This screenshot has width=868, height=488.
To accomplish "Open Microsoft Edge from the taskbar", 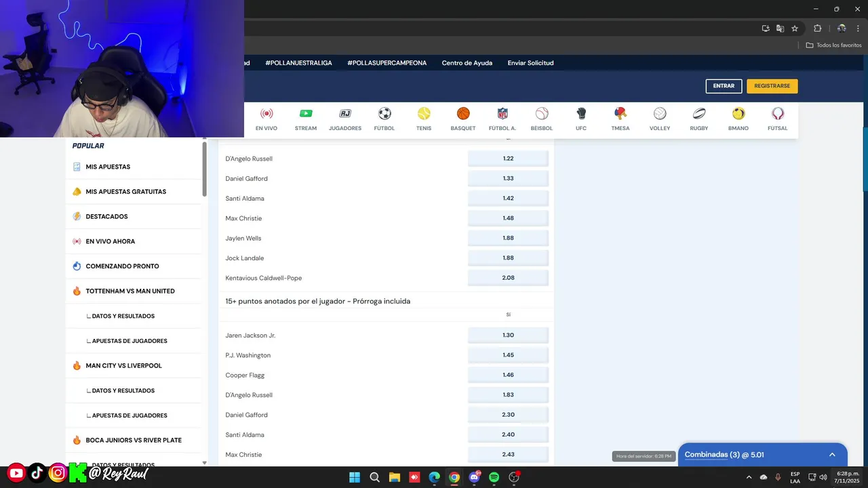I will tap(434, 477).
